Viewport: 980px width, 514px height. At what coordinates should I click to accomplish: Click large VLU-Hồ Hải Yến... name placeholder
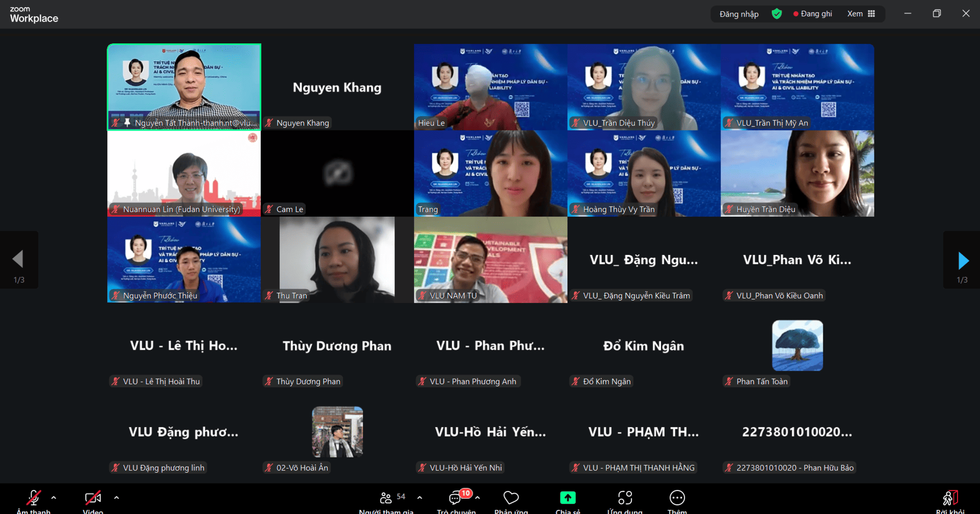coord(491,432)
